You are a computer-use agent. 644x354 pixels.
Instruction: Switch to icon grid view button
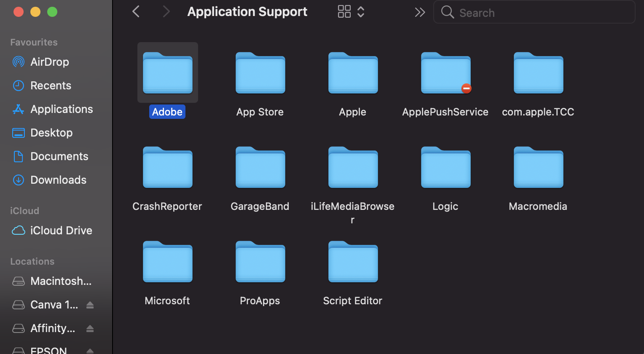point(344,12)
